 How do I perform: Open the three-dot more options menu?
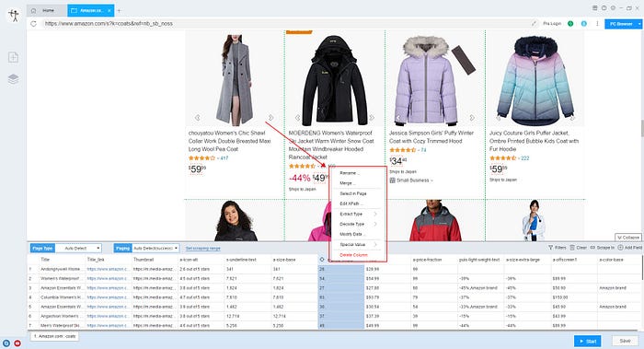pos(597,24)
